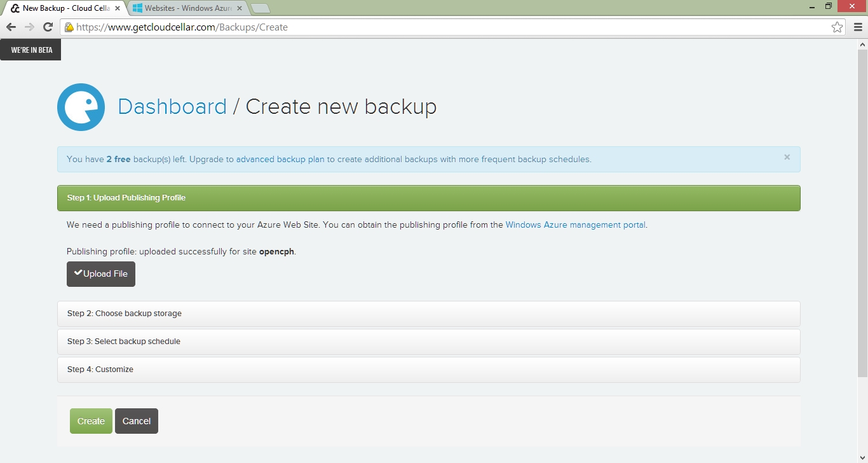Reload the page with refresh icon

[48, 27]
